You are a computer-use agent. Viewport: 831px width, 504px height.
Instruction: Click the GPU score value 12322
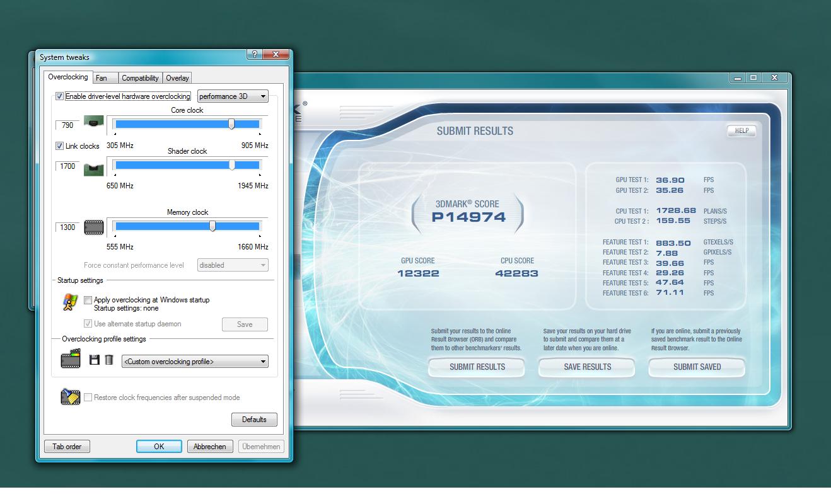418,273
